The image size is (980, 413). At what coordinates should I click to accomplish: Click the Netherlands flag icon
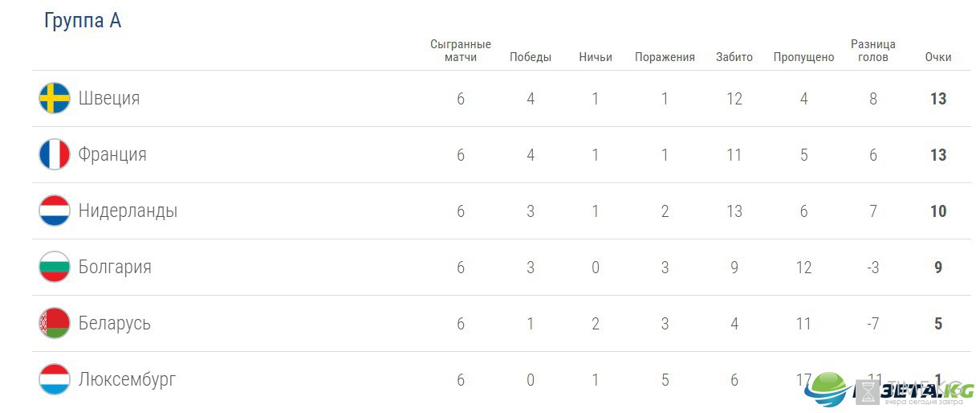click(x=55, y=211)
